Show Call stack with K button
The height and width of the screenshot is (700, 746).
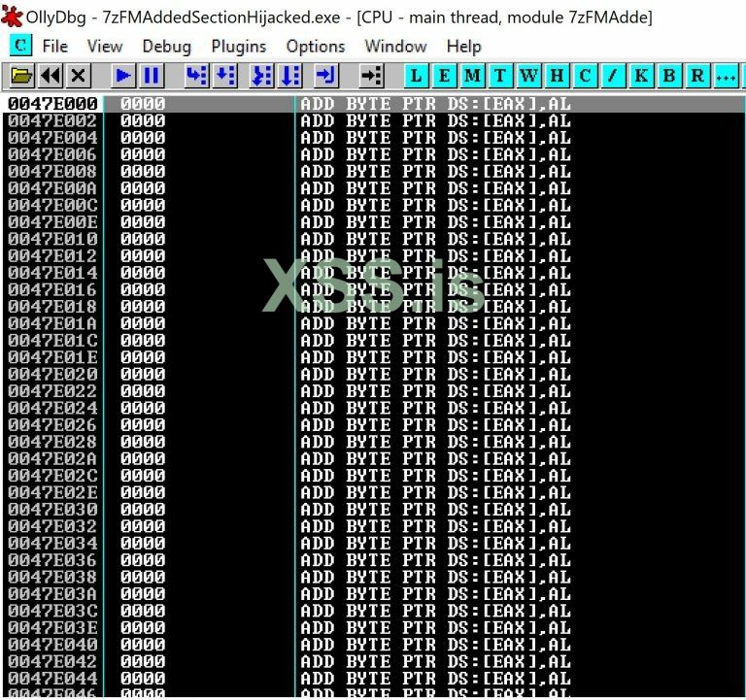click(641, 76)
